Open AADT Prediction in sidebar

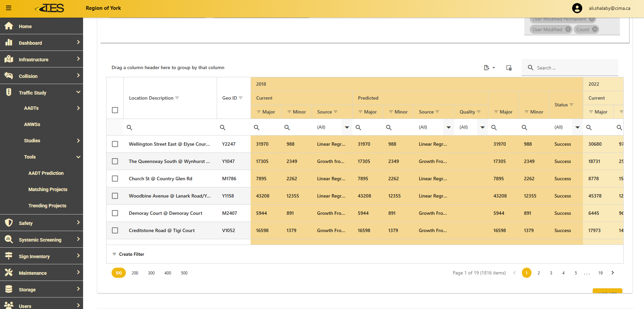[46, 173]
